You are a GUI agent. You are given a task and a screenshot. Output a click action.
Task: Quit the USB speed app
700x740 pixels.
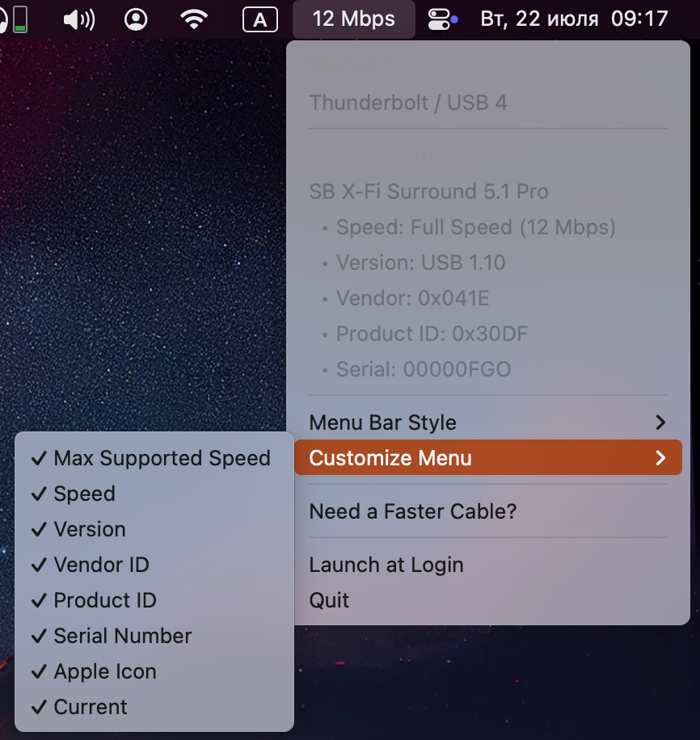point(488,600)
